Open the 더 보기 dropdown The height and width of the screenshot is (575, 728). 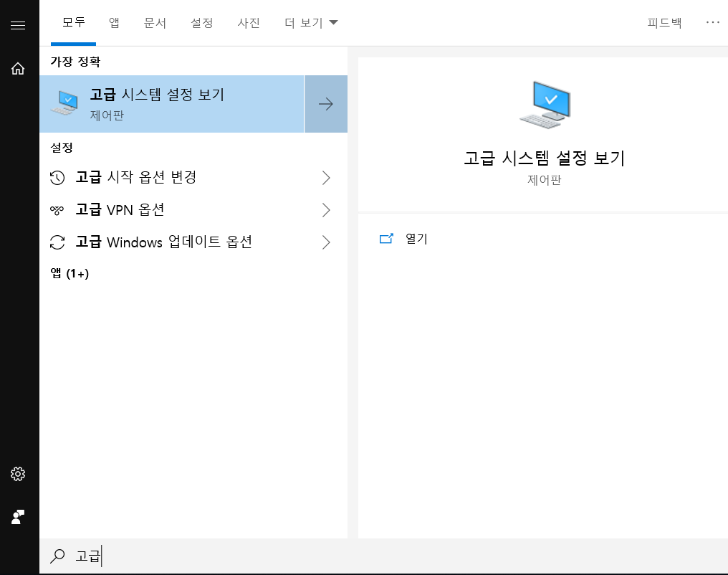pyautogui.click(x=310, y=22)
